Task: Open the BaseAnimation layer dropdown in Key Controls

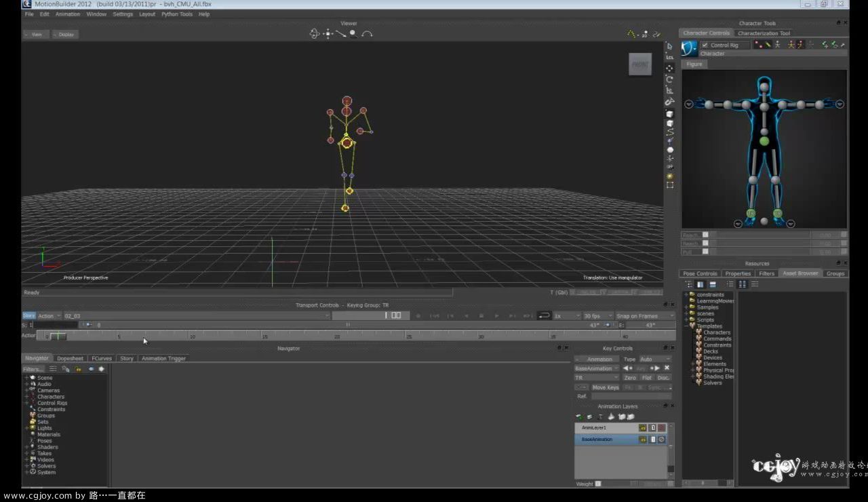Action: tap(597, 368)
